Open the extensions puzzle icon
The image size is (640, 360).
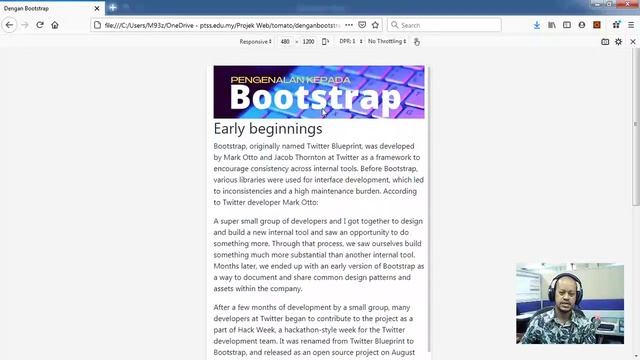coord(616,25)
